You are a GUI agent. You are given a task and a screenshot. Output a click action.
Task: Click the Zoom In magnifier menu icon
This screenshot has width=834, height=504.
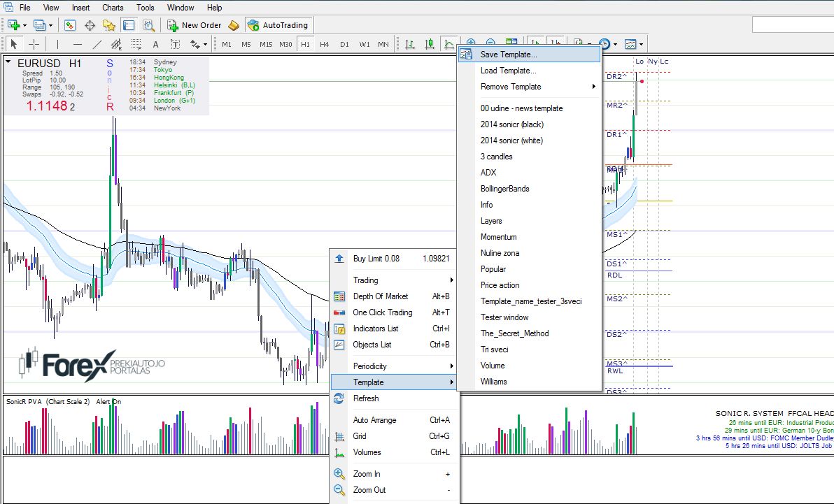tap(339, 474)
